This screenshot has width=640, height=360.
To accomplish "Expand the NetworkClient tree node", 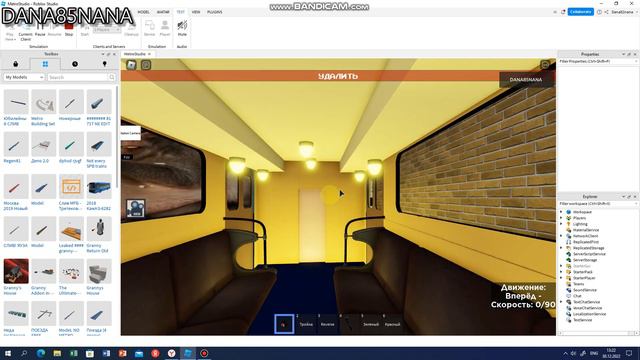I will [561, 236].
